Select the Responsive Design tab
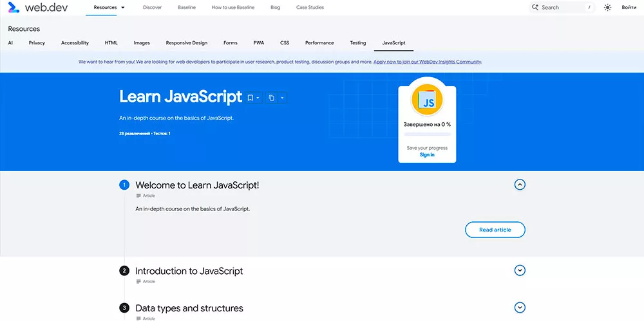Viewport: 644px width, 321px height. (x=187, y=42)
